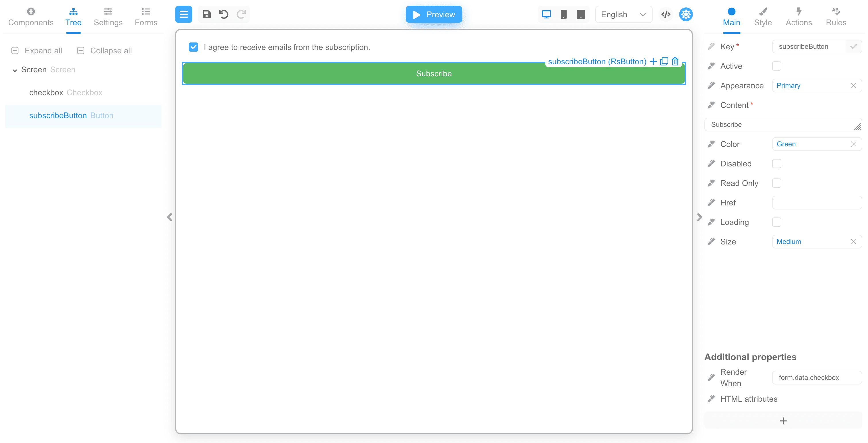Open the English language dropdown
The image size is (868, 443).
pyautogui.click(x=623, y=14)
